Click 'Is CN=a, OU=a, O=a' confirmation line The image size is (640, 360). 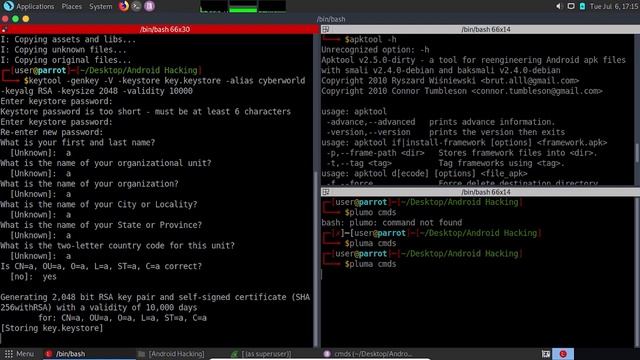click(101, 266)
